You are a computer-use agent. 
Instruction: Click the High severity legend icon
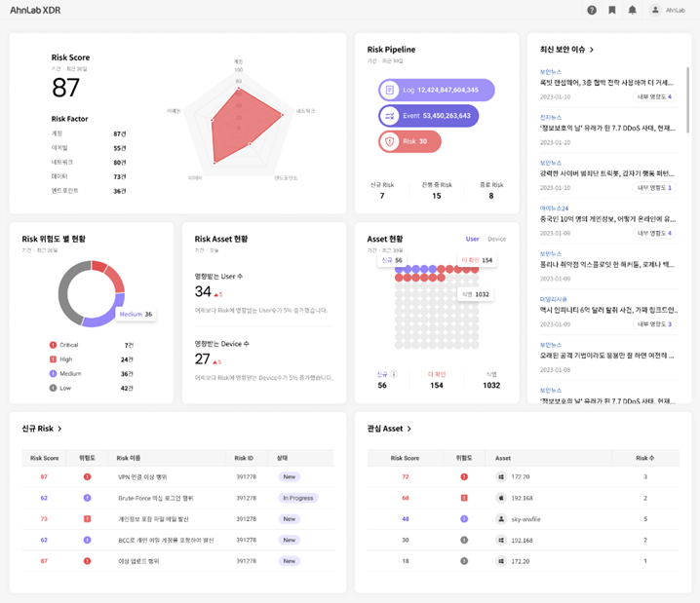click(53, 359)
